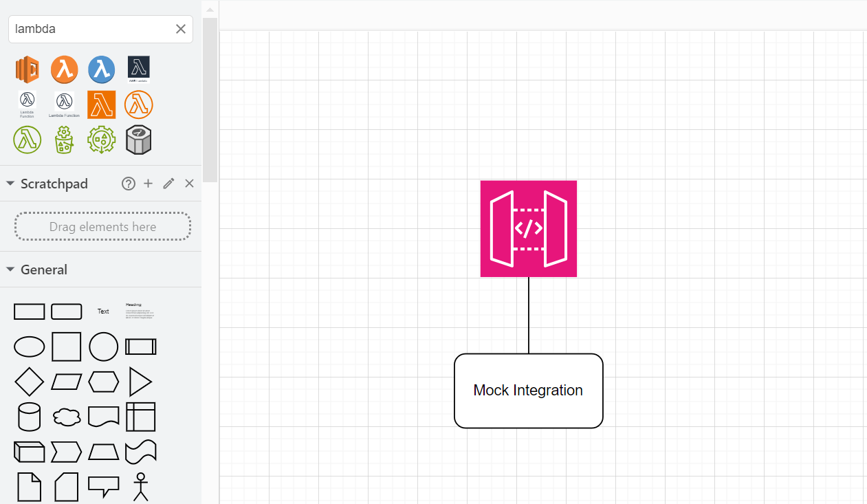This screenshot has height=504, width=867.
Task: Select the Mock Integration box
Action: click(x=529, y=391)
